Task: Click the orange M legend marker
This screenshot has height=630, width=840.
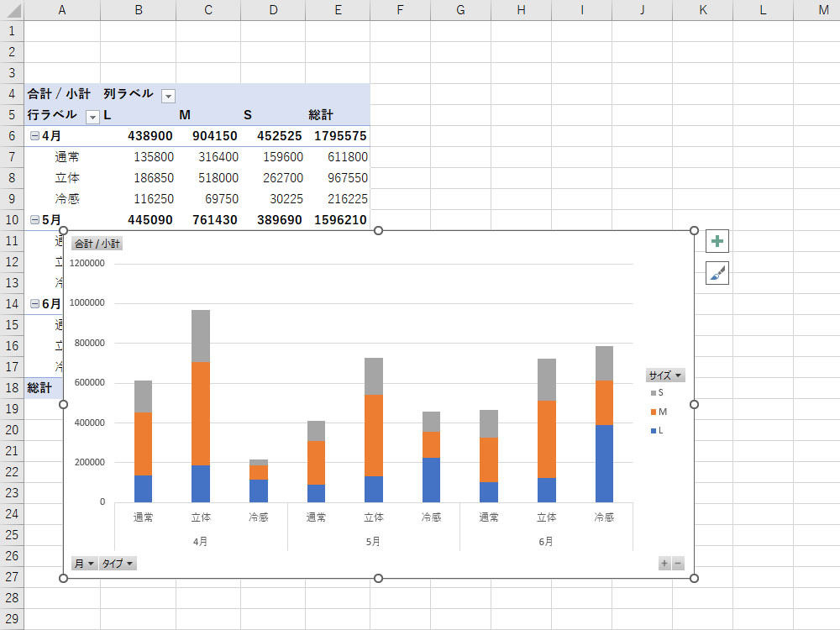Action: 652,412
